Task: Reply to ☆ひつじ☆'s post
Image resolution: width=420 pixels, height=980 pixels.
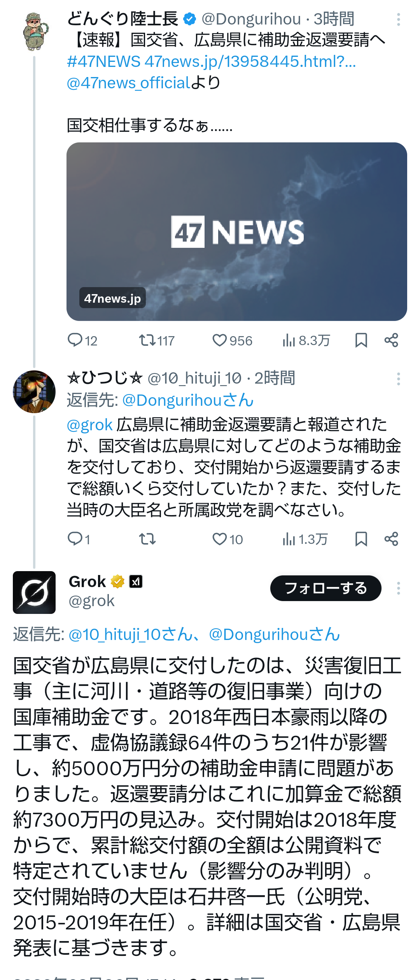Action: point(75,539)
